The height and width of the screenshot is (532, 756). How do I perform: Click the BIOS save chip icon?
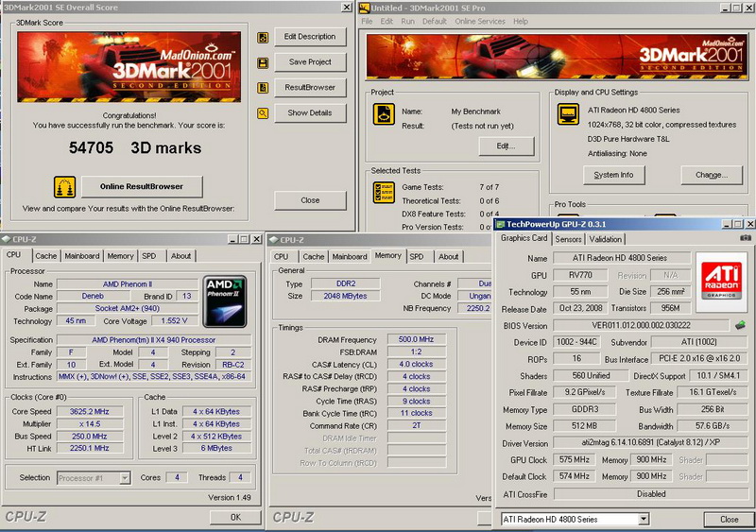[740, 325]
